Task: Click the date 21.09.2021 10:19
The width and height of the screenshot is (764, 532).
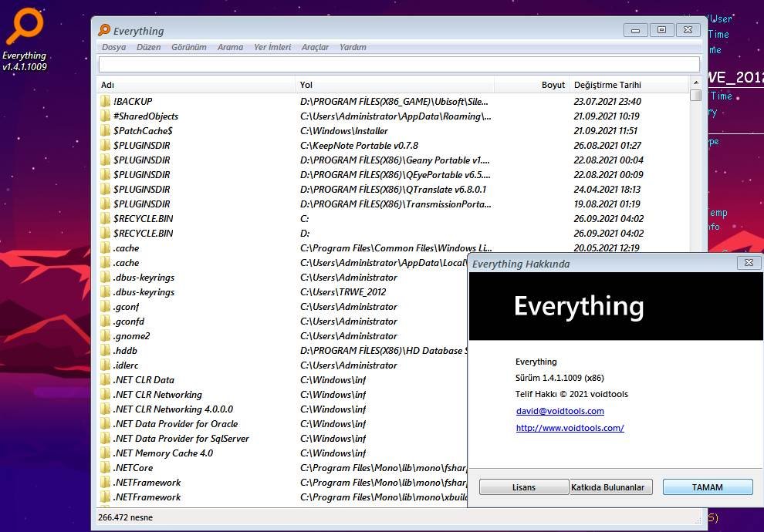Action: coord(606,116)
